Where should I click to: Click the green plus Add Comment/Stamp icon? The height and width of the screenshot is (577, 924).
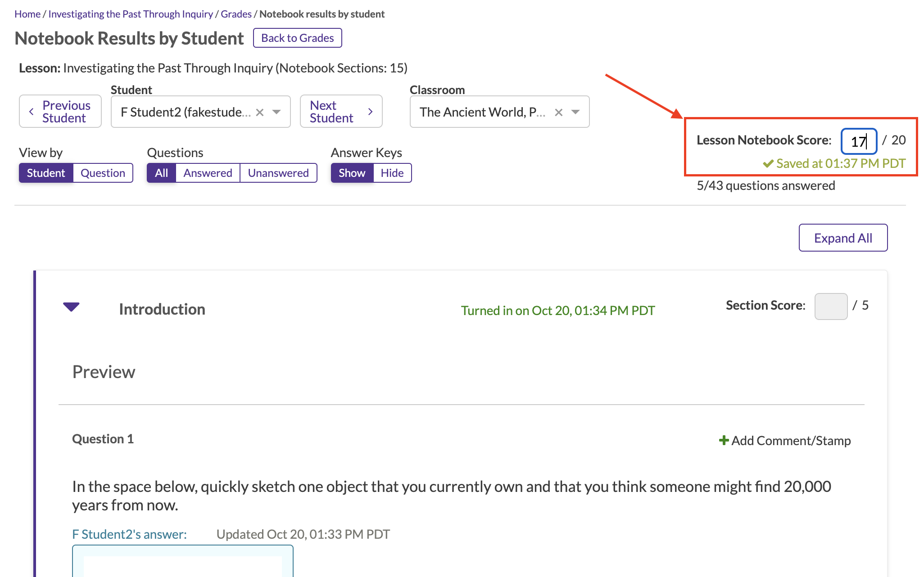[x=724, y=440]
